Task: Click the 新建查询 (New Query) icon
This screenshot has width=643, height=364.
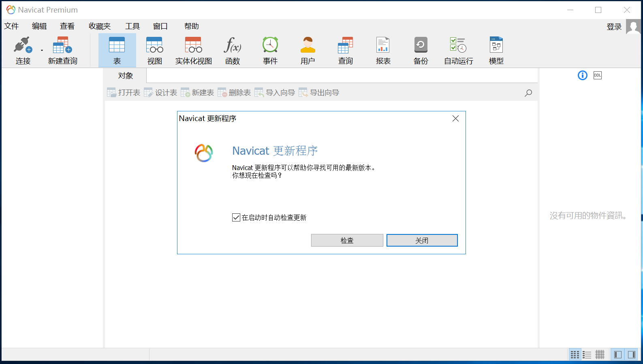Action: [62, 50]
